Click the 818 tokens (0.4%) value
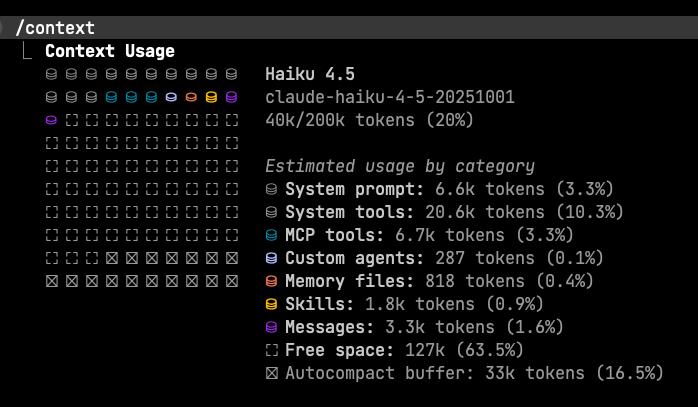 pyautogui.click(x=509, y=281)
